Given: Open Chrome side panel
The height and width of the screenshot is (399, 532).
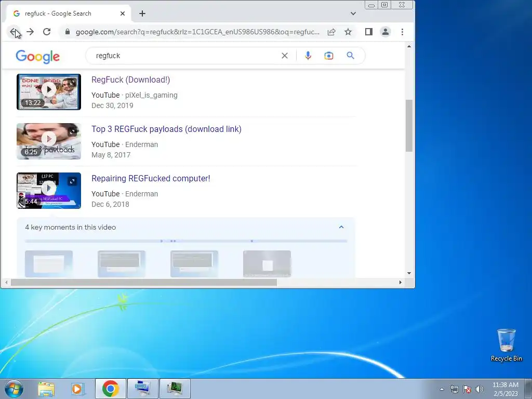Looking at the screenshot, I should point(369,32).
